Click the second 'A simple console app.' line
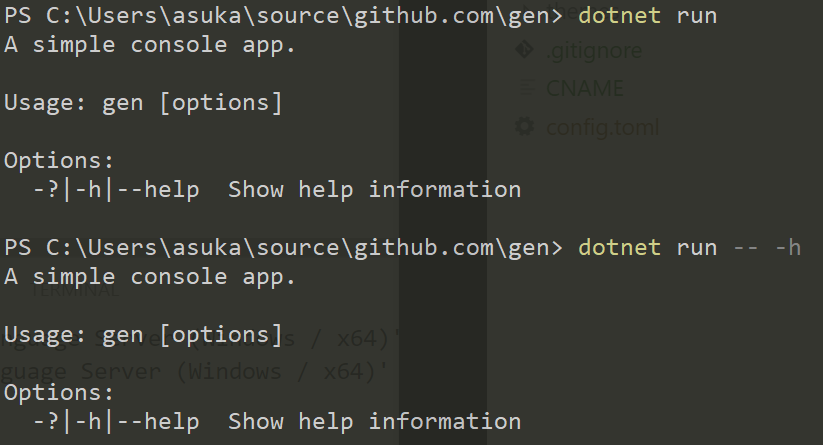This screenshot has height=445, width=823. (150, 277)
